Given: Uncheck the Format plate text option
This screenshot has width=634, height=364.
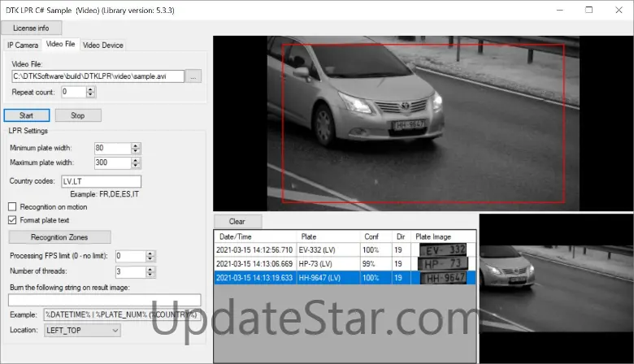Looking at the screenshot, I should coord(12,219).
